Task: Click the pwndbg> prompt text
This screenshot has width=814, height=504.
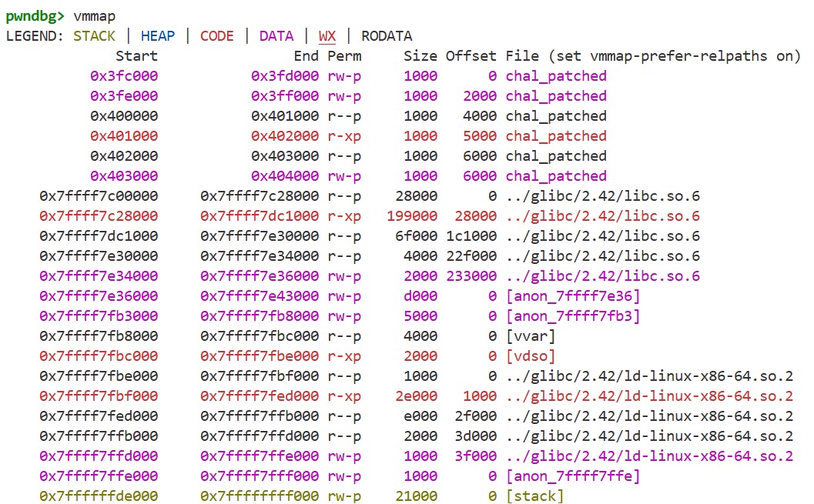Action: point(35,16)
